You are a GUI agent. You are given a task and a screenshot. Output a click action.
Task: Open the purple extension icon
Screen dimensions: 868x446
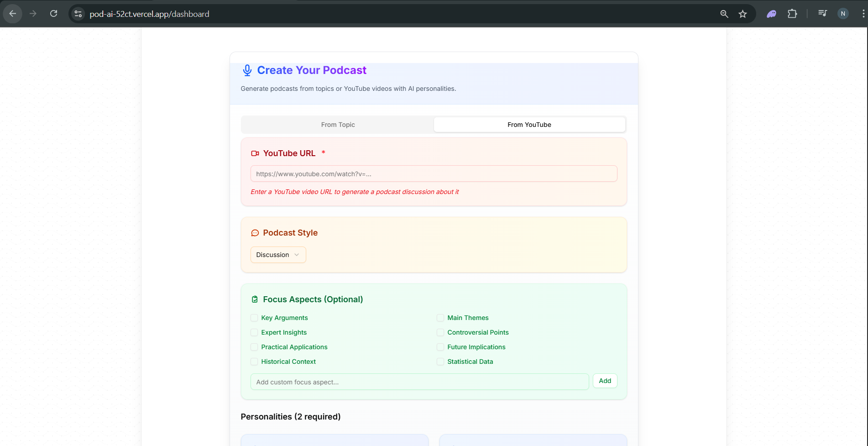click(x=771, y=14)
